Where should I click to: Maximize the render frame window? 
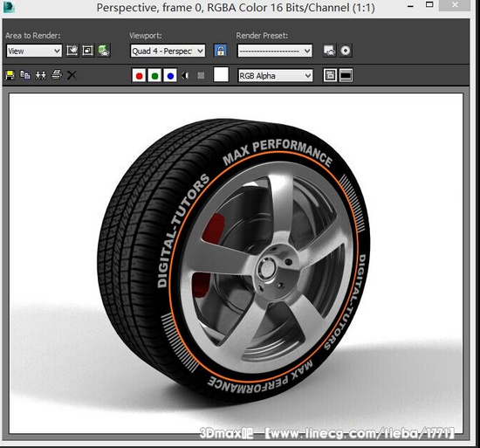pos(429,5)
